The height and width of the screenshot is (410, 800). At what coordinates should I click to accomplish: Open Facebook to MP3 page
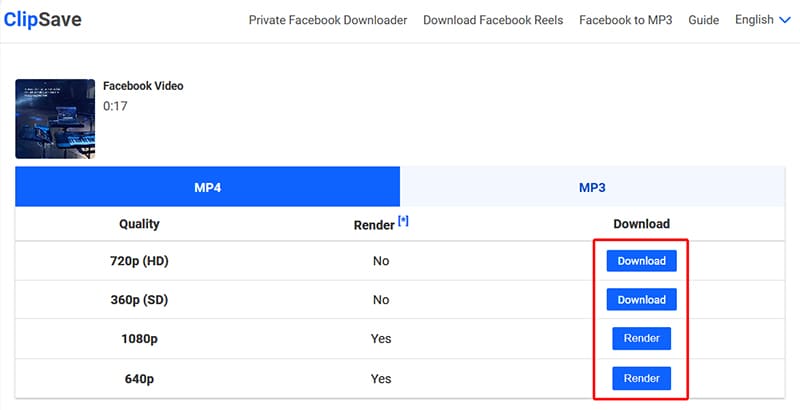[626, 20]
